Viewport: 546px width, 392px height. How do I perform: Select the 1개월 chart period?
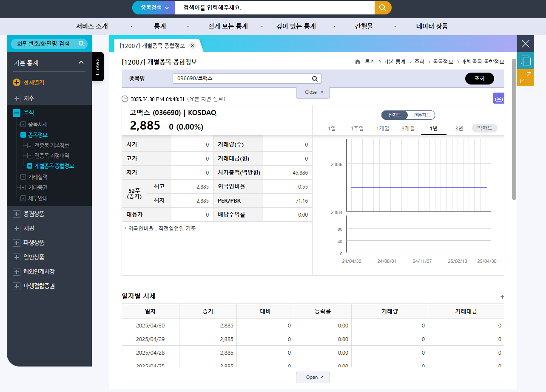(x=383, y=128)
